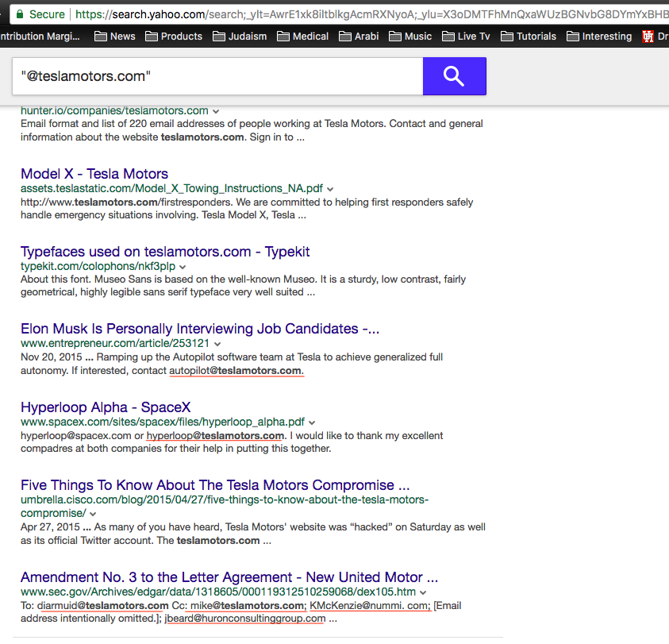Expand the umbrella.cisco.com result dropdown arrow
The image size is (669, 644).
pos(93,514)
